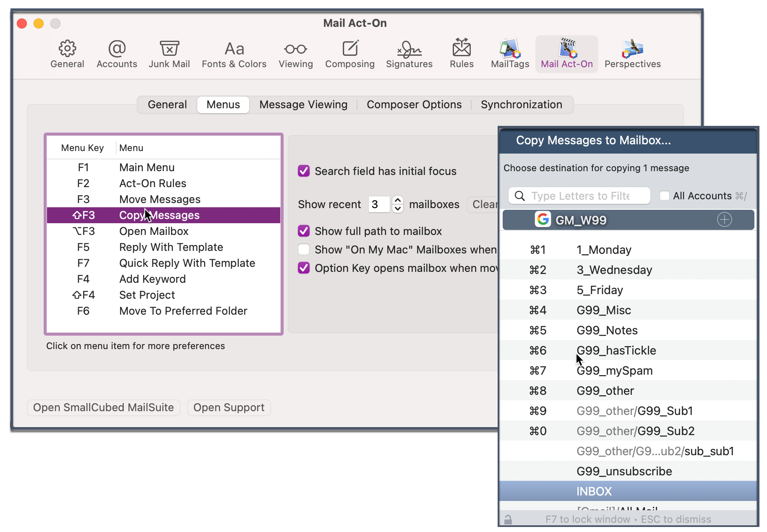Switch to the Message Viewing tab
Screen dimensions: 767x532
[303, 104]
